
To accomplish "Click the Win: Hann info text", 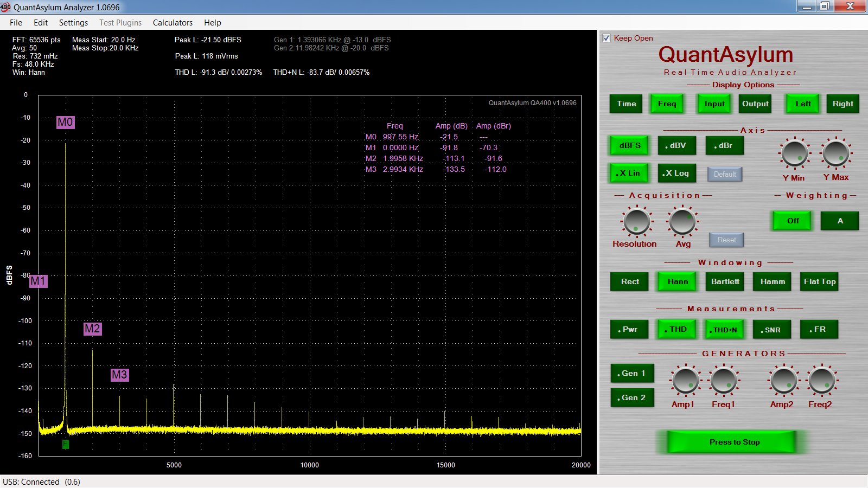I will pos(29,72).
